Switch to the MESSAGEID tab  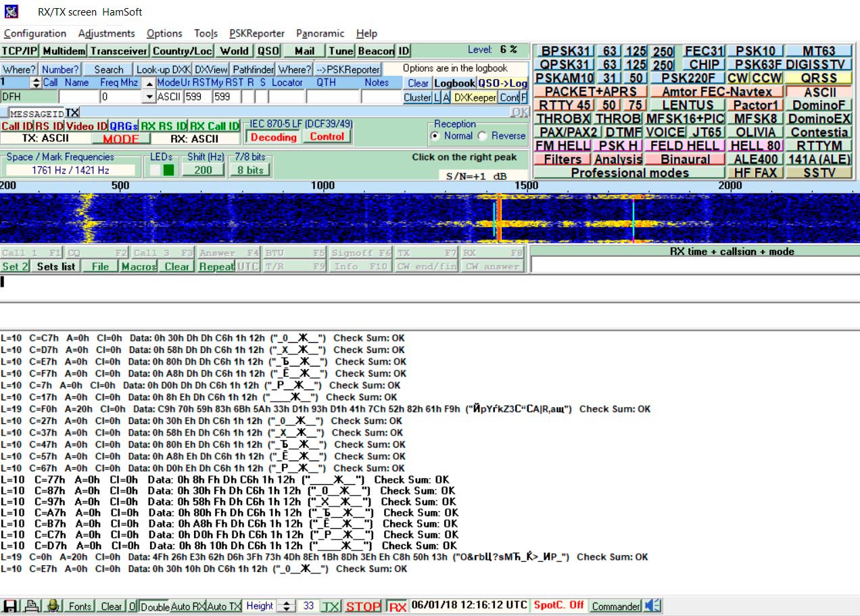click(x=37, y=113)
